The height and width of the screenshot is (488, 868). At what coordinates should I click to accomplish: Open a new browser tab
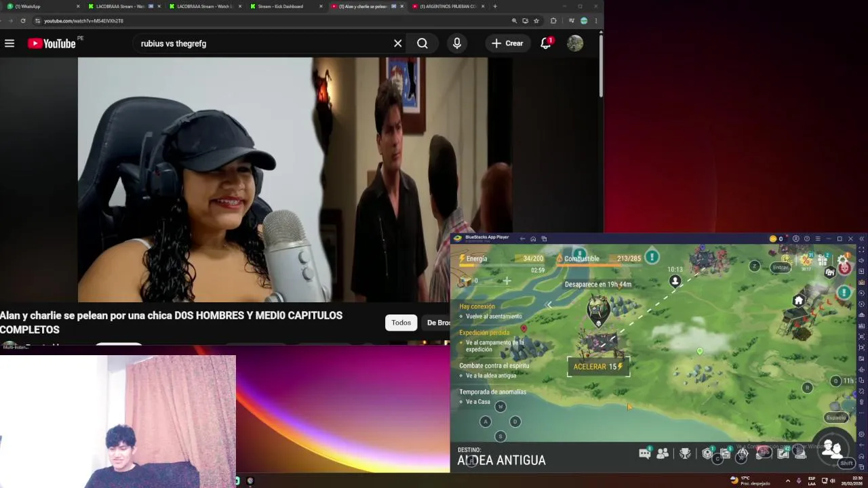pyautogui.click(x=495, y=6)
